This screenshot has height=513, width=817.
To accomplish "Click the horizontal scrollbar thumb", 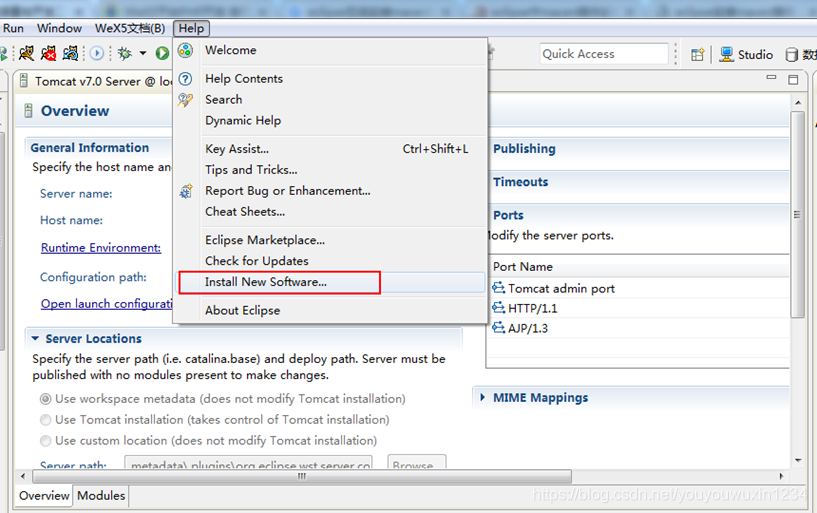I will pyautogui.click(x=302, y=476).
